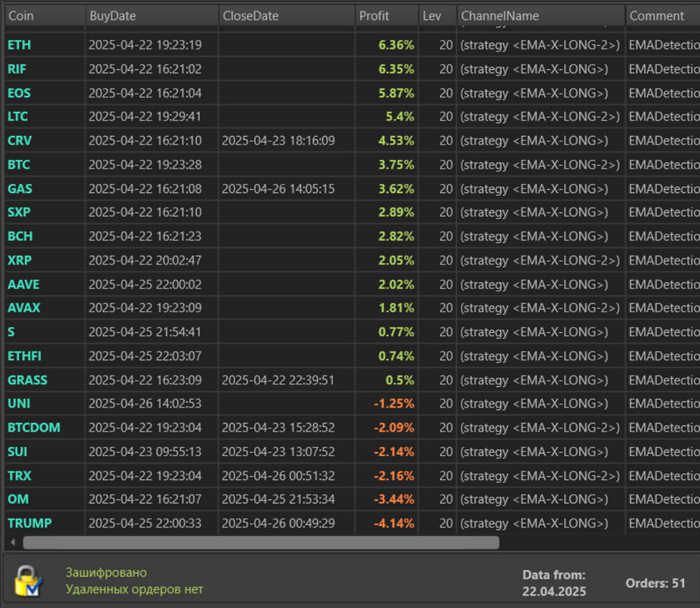Click the ETH row channel name

click(x=540, y=45)
